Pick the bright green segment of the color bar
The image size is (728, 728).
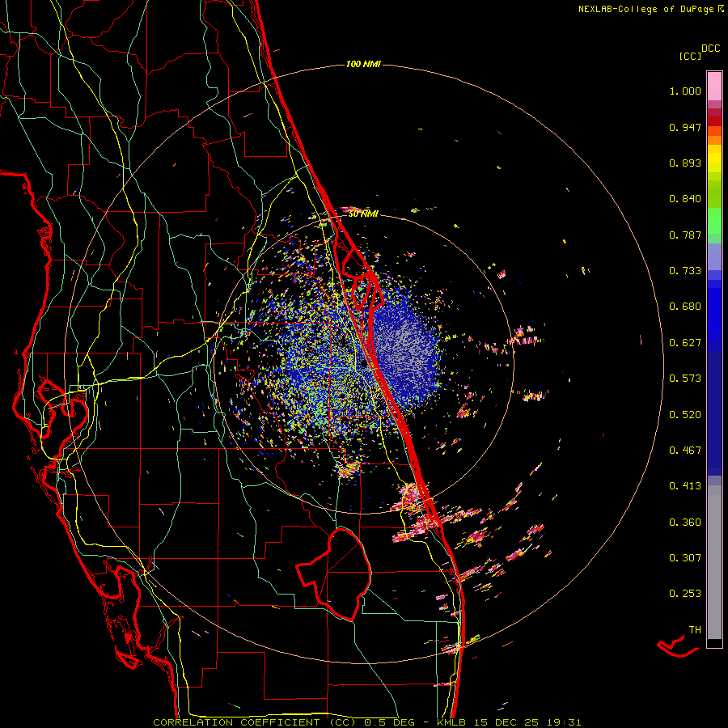pyautogui.click(x=714, y=221)
